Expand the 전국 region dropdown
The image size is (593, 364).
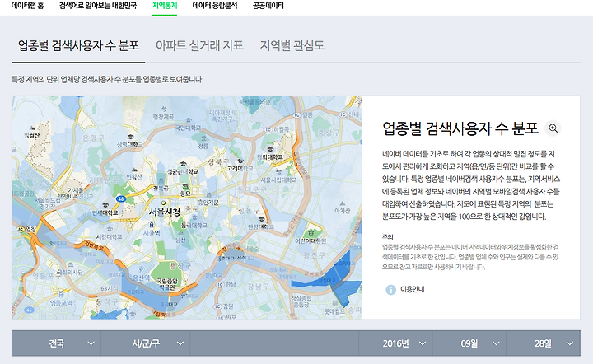[x=56, y=343]
